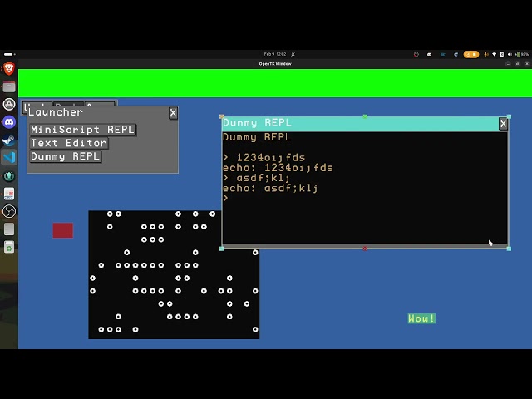Open the Wi-Fi status icon in the top bar
Image resolution: width=532 pixels, height=399 pixels.
495,54
